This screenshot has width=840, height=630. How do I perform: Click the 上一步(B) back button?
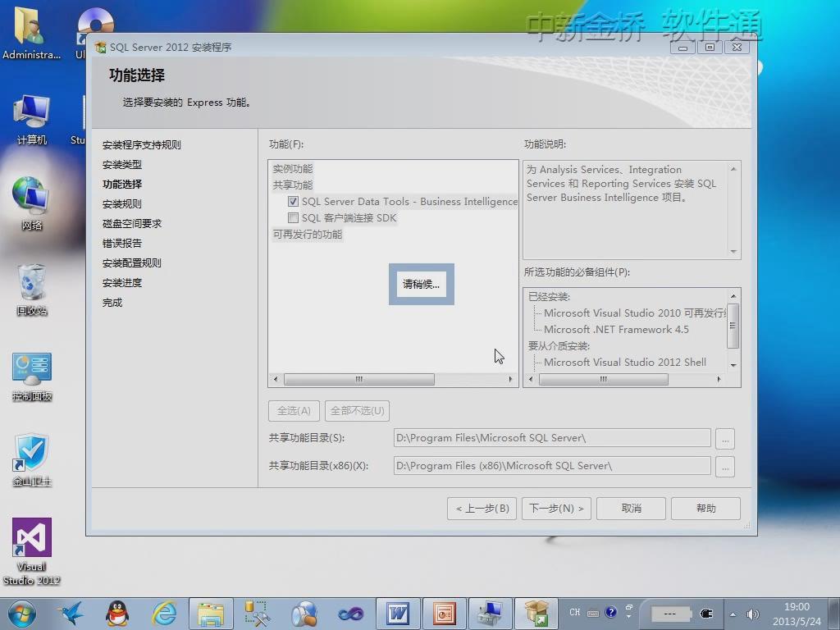point(482,509)
